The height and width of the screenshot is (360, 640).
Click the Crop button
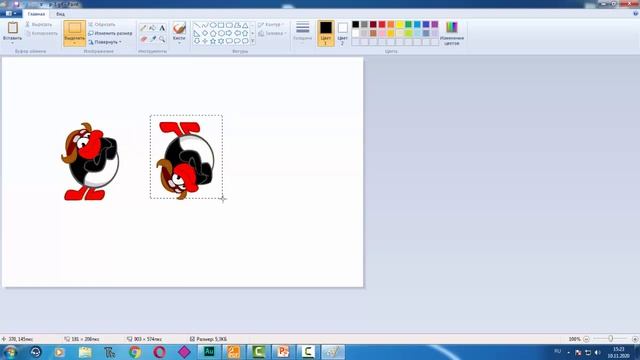(x=102, y=24)
